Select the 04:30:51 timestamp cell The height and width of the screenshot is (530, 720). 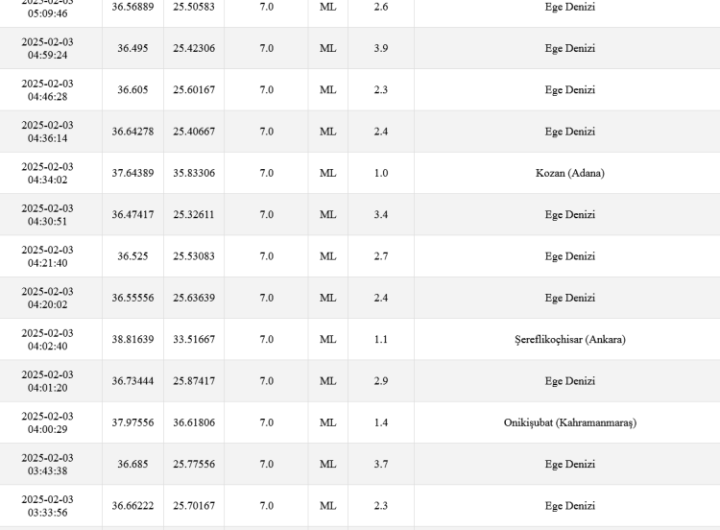pyautogui.click(x=48, y=215)
